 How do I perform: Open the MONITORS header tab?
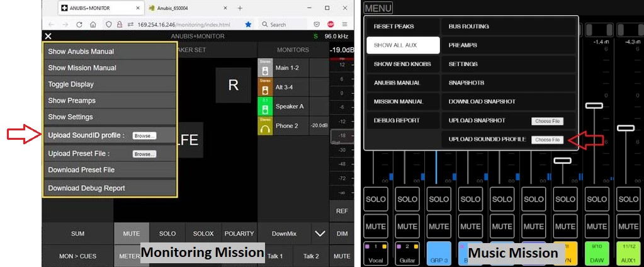[293, 50]
